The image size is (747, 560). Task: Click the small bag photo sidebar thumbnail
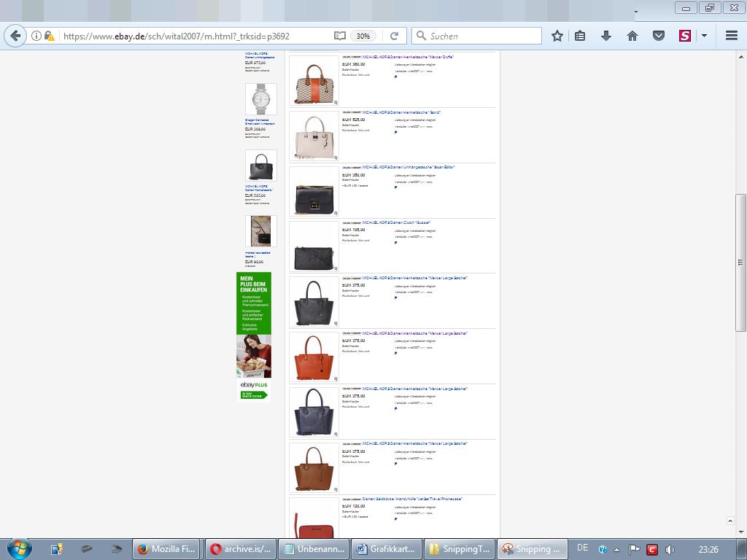[x=261, y=231]
